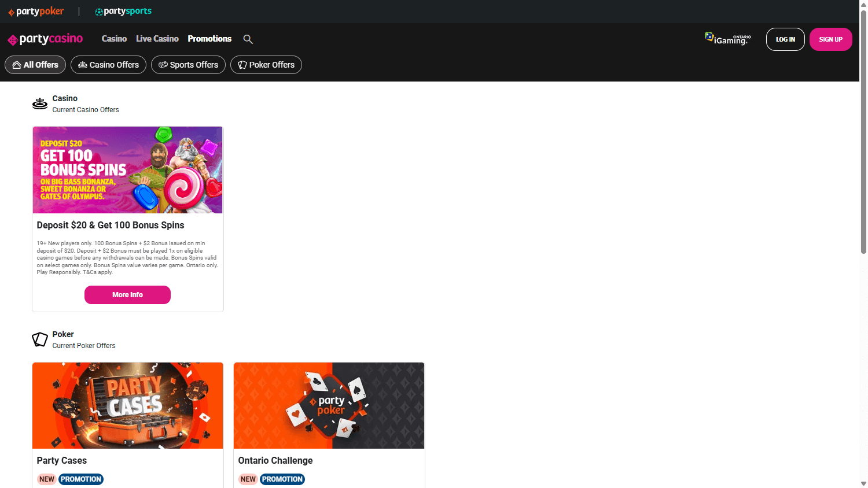868x488 pixels.
Task: Click the partycasino home logo
Action: tap(45, 39)
